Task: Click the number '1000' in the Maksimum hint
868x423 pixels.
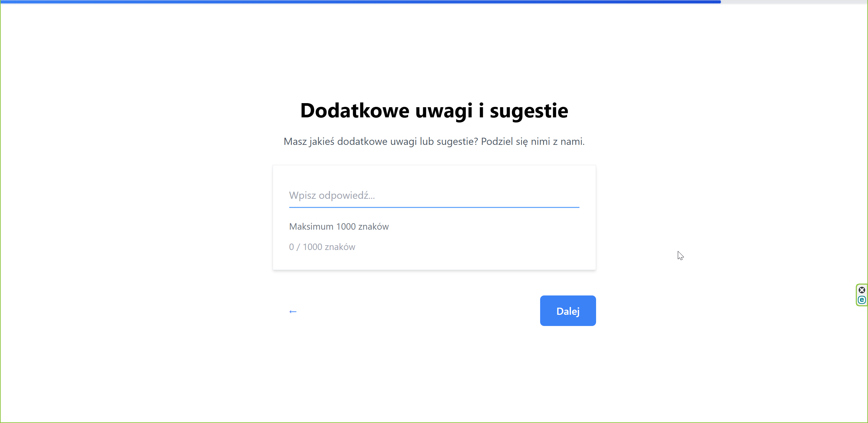Action: (x=346, y=227)
